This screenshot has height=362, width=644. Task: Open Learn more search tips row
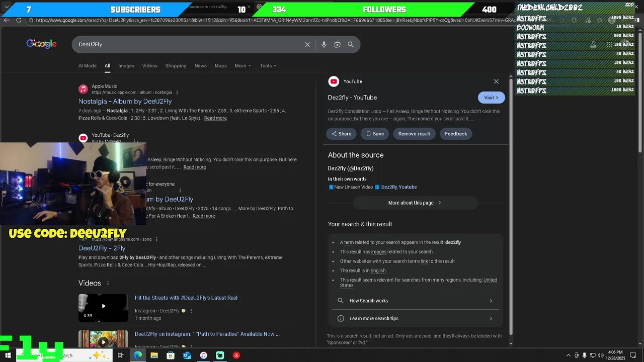click(x=415, y=318)
